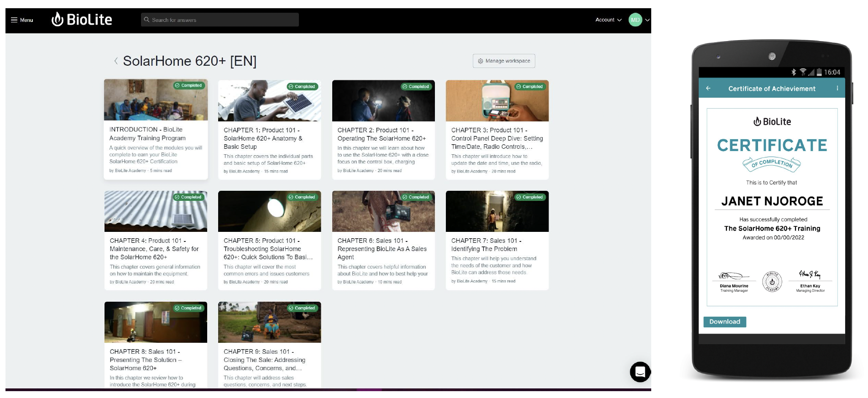
Task: Open the hamburger Menu icon
Action: (14, 20)
